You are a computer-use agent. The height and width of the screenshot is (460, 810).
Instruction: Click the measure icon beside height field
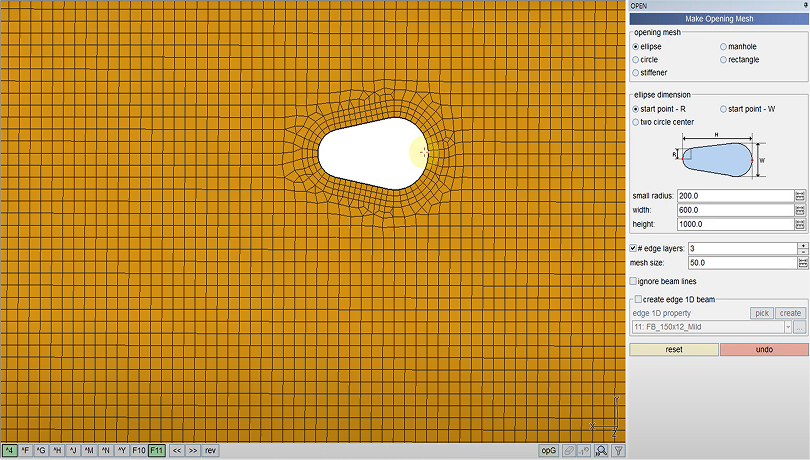point(800,224)
